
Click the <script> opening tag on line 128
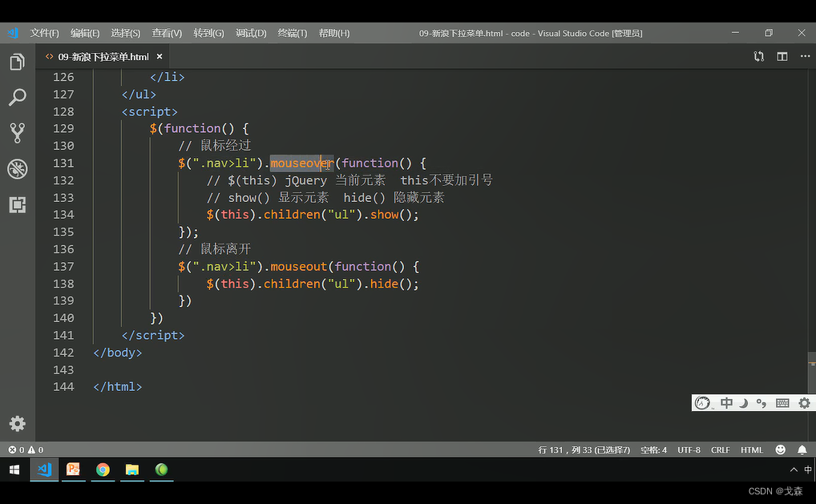(x=149, y=112)
